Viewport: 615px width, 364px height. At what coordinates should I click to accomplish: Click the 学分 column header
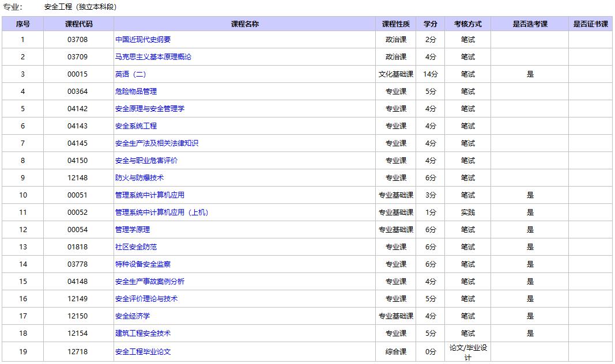(x=430, y=24)
